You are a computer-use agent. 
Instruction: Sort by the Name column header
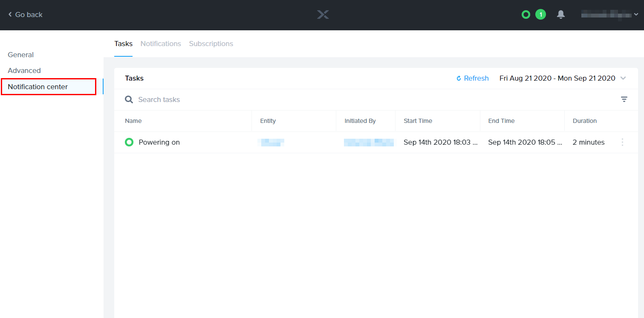pos(133,121)
